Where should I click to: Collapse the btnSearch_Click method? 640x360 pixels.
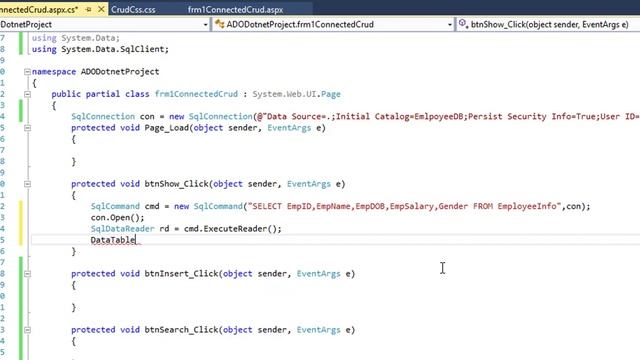(x=27, y=330)
